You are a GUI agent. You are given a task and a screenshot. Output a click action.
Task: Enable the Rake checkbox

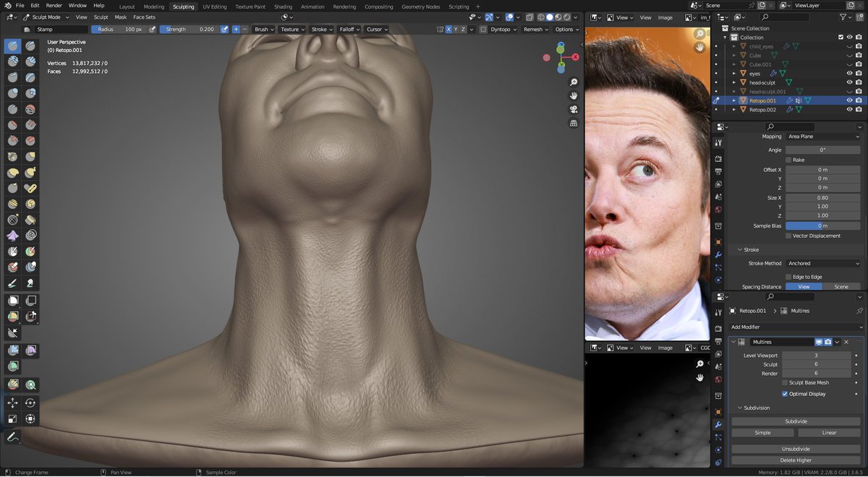point(788,160)
